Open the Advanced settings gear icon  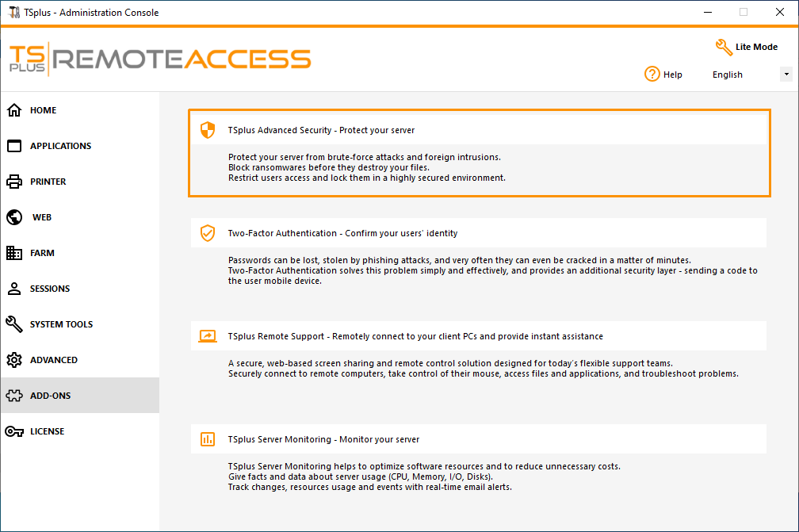coord(13,360)
